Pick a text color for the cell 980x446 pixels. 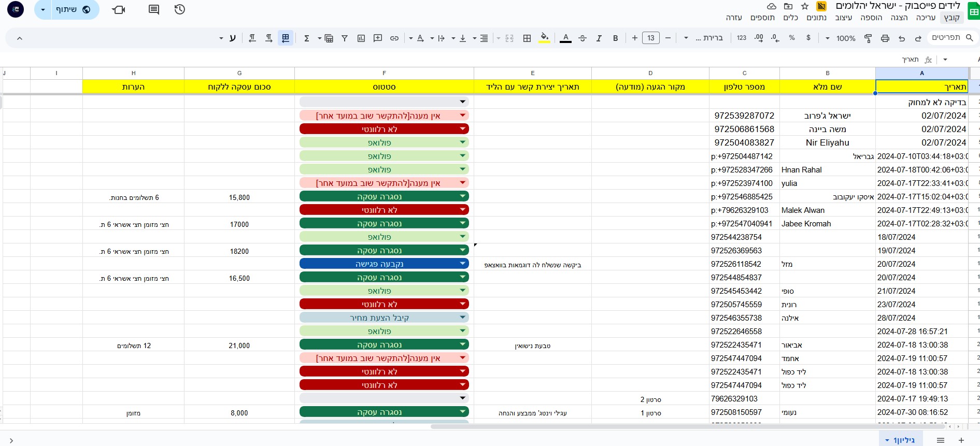[x=566, y=38]
